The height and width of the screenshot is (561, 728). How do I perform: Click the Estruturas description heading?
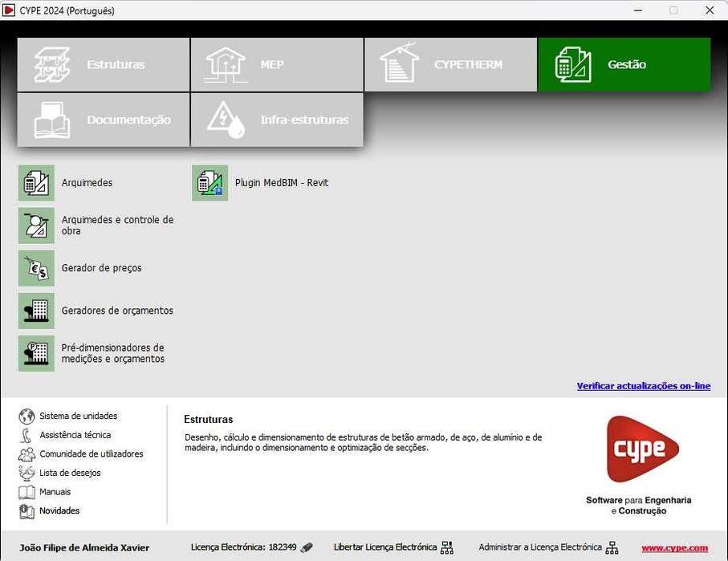coord(209,420)
